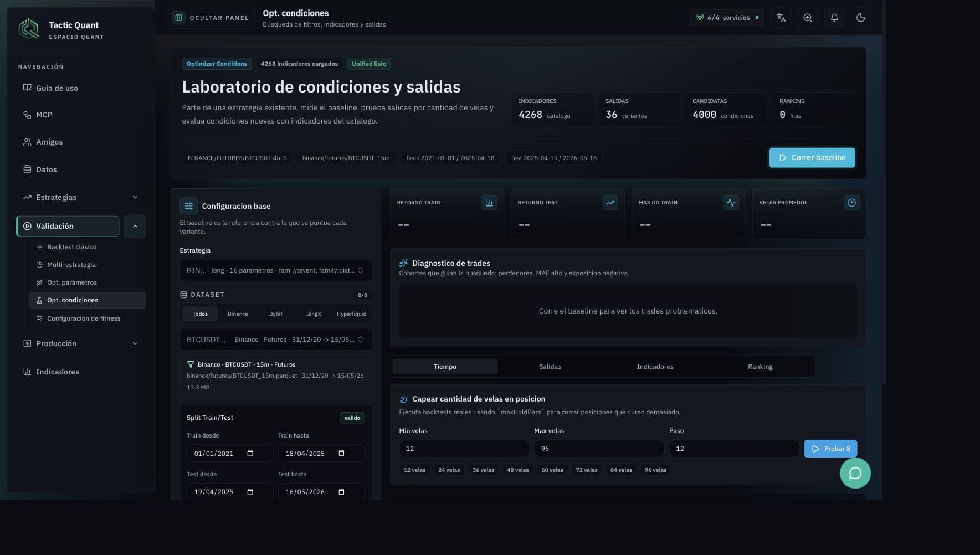Select the Validación nav item
Viewport: 980px width, 555px height.
pyautogui.click(x=68, y=226)
